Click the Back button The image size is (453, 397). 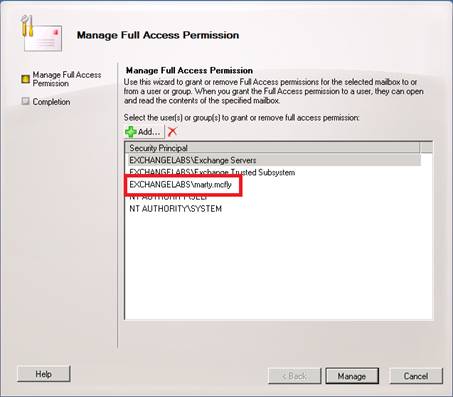tap(295, 376)
